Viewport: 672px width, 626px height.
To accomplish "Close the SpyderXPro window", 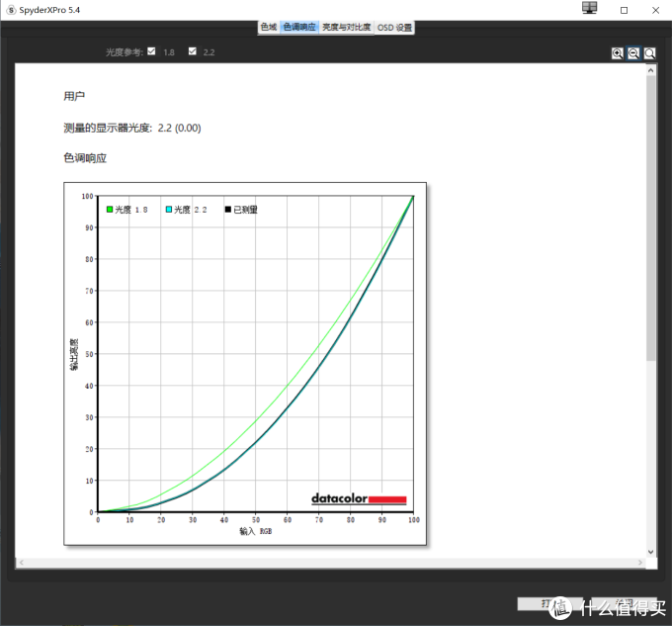I will [x=656, y=10].
